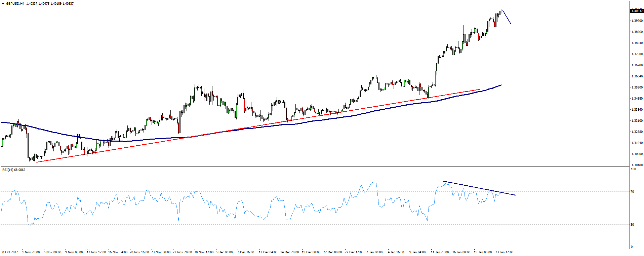This screenshot has height=256, width=644.
Task: Click the 1.33100 price axis label
Action: tap(637, 121)
